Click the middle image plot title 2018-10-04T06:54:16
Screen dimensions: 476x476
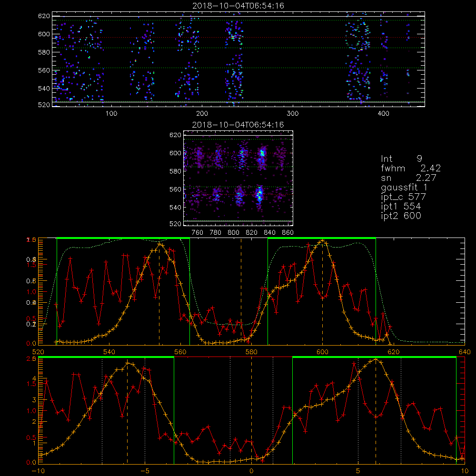[x=238, y=125]
